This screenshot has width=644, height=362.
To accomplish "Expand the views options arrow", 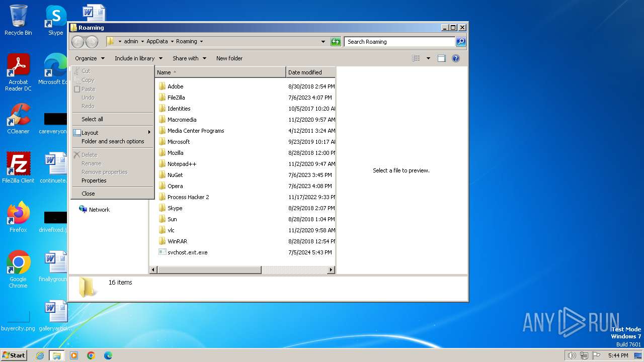I will click(428, 58).
